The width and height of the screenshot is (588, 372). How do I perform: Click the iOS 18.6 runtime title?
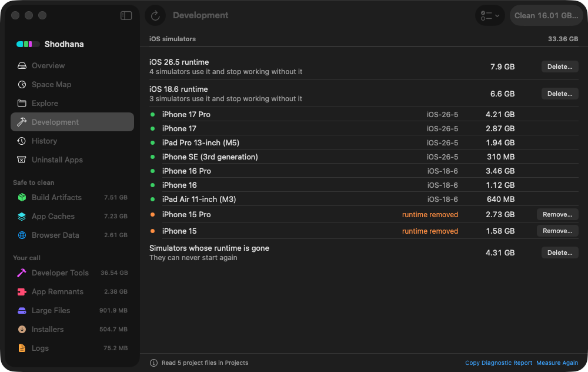[x=179, y=89]
